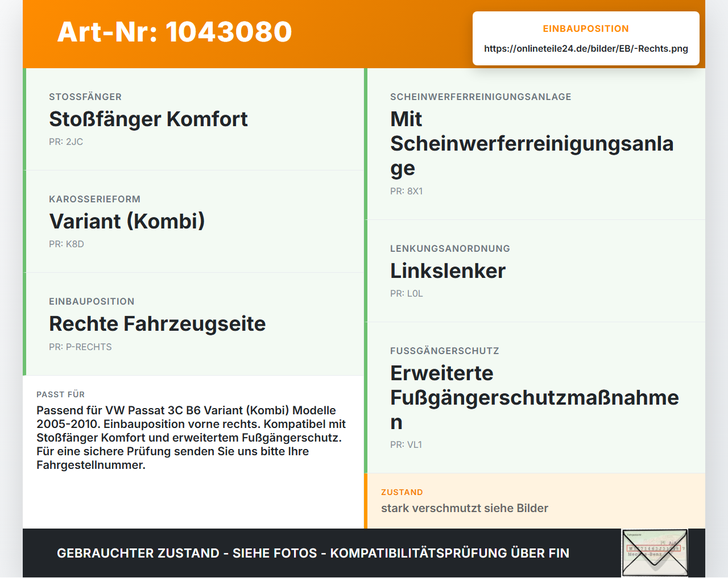Click the Erweiterte Fußgängerschutzmaßnahmen card

pos(535,398)
